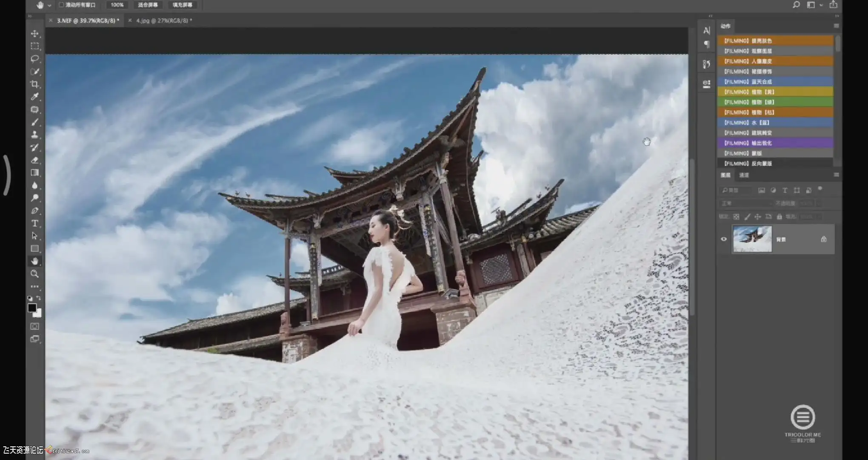Select the Horizontal Type tool

35,224
